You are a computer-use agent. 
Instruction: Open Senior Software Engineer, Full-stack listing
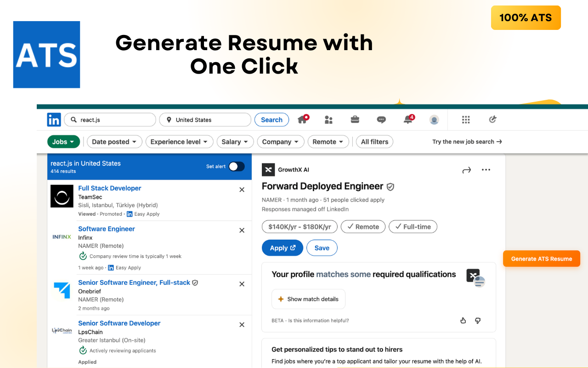pyautogui.click(x=134, y=282)
